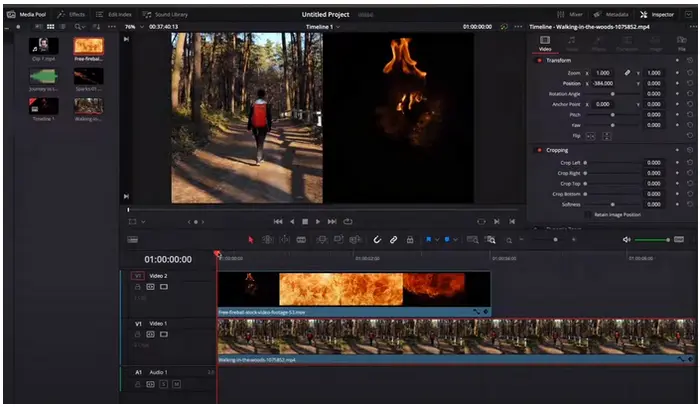Select Clip 1.mp4 thumbnail in media pool
The width and height of the screenshot is (700, 407).
tap(43, 46)
